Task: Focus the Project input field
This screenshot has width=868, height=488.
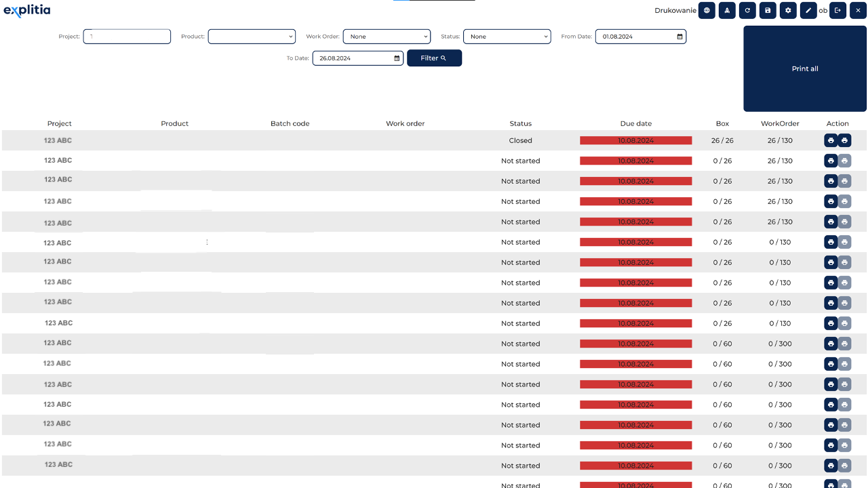Action: click(x=127, y=37)
